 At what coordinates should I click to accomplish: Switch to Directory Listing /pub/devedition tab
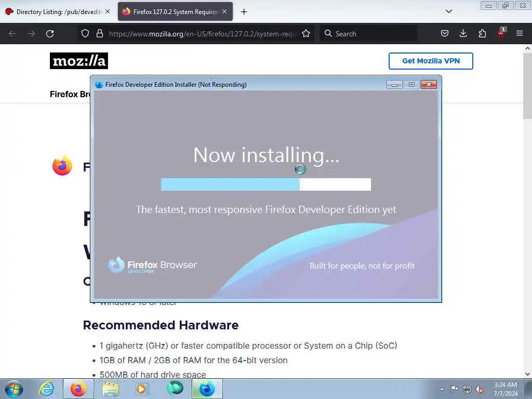[x=58, y=12]
